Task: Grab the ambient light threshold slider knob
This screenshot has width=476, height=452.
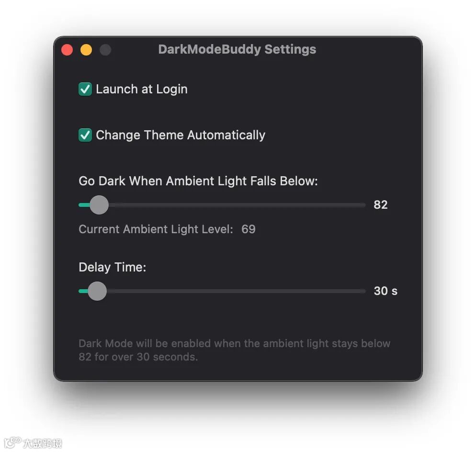Action: (x=99, y=205)
